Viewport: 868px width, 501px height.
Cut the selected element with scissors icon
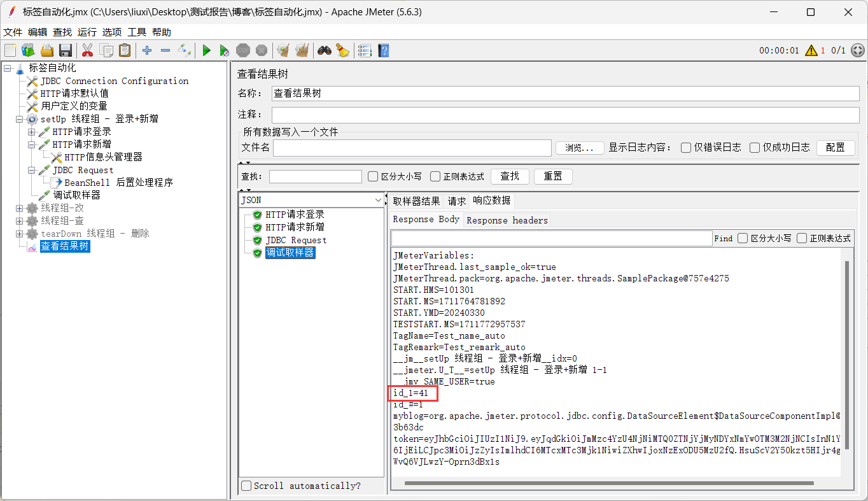88,50
